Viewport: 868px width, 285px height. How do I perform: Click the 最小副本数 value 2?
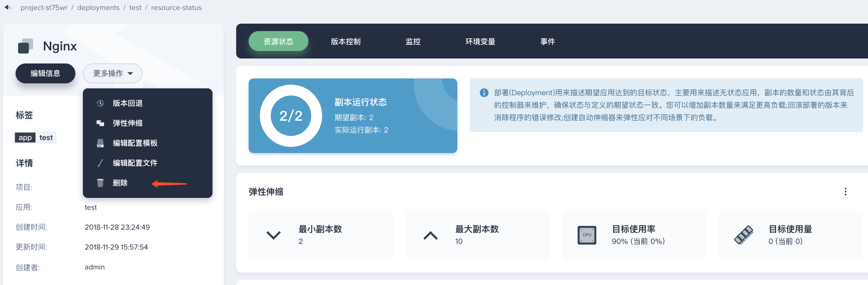pyautogui.click(x=301, y=241)
